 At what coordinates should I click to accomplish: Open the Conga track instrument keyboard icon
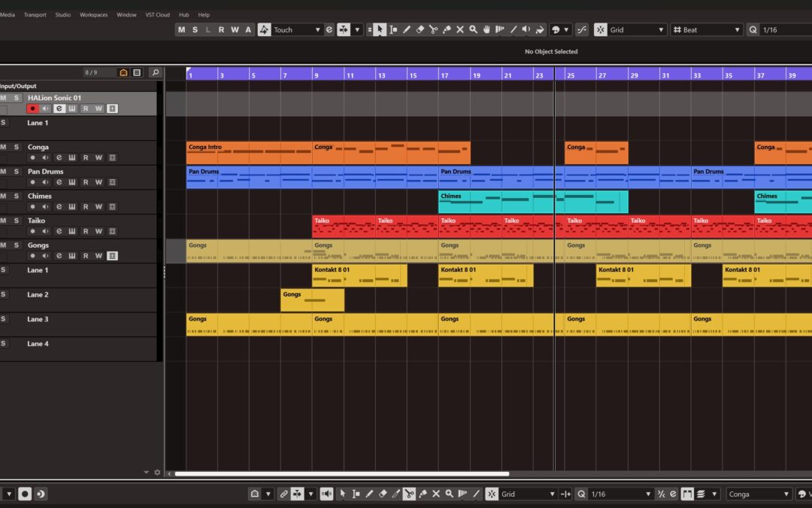[72, 158]
